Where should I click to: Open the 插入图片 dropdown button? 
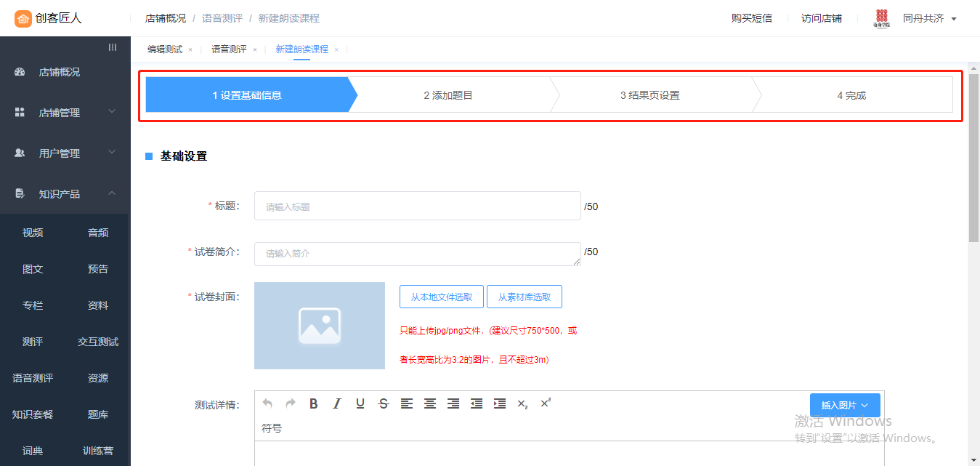(845, 405)
